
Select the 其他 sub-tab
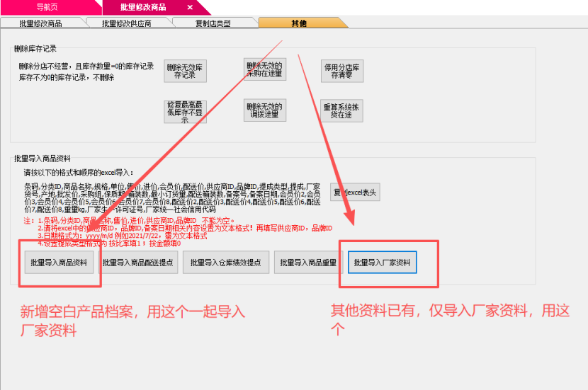point(299,23)
